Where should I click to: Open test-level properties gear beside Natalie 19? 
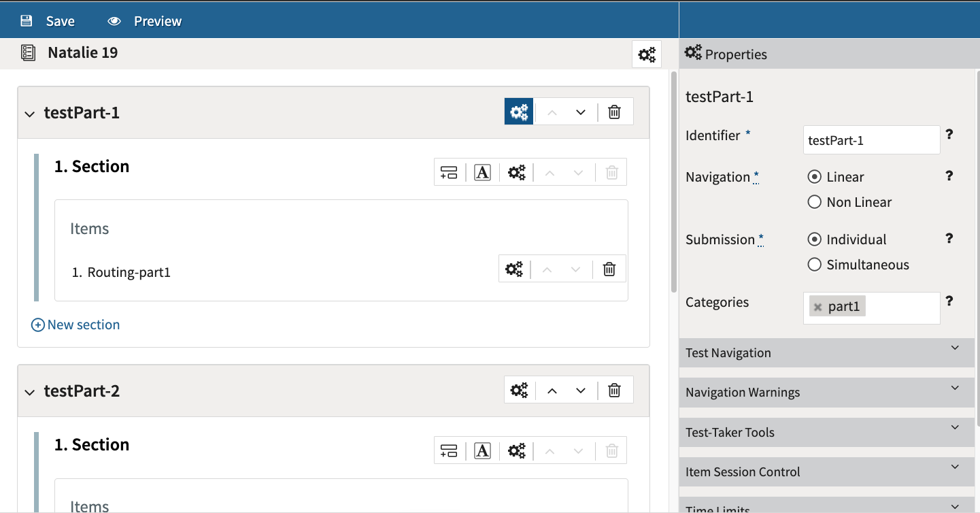647,54
